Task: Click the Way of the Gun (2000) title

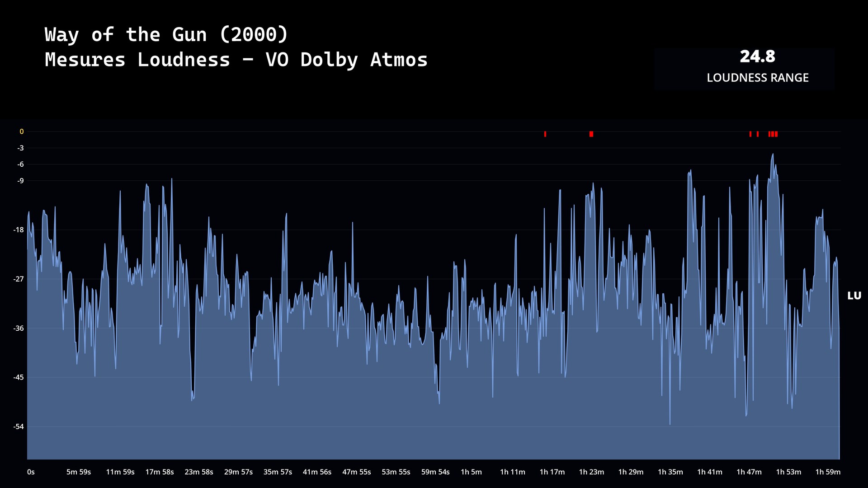Action: tap(166, 35)
